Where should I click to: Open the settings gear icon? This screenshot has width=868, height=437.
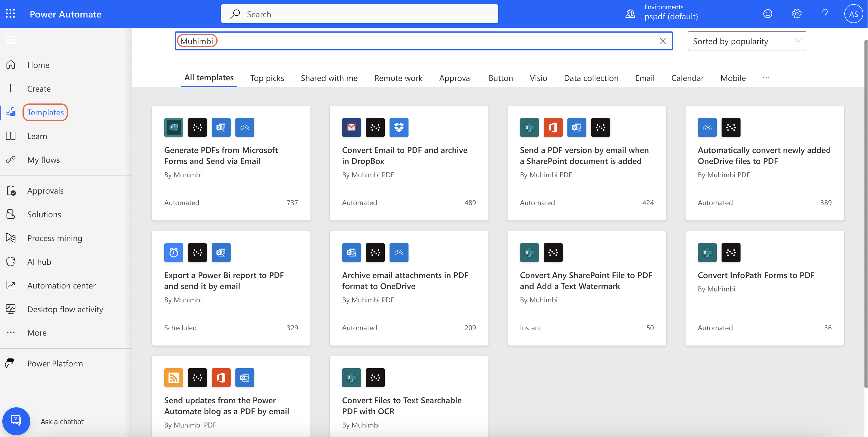pos(796,14)
